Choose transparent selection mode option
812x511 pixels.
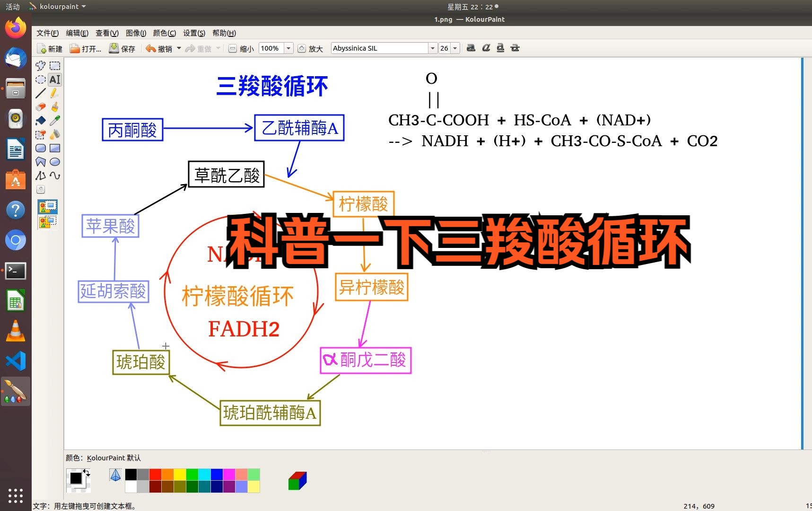point(48,221)
